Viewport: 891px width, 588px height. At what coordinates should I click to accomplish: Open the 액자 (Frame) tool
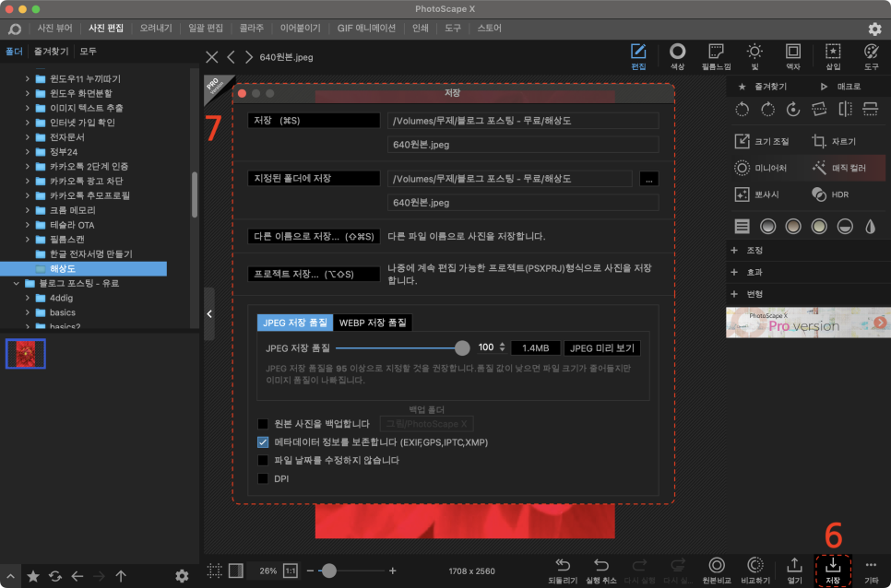[792, 57]
